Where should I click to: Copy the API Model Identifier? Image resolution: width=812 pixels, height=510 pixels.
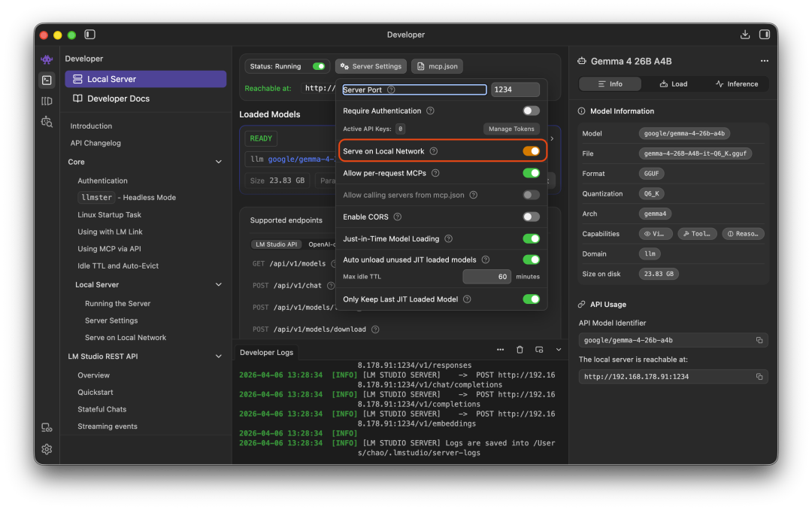pyautogui.click(x=759, y=341)
